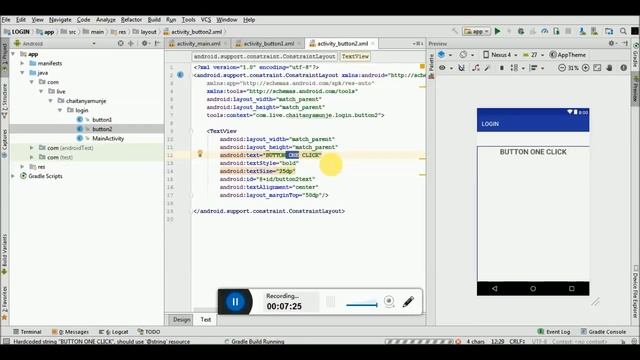Screen dimensions: 640x360
Task: Zoom in the layout preview
Action: [x=586, y=68]
